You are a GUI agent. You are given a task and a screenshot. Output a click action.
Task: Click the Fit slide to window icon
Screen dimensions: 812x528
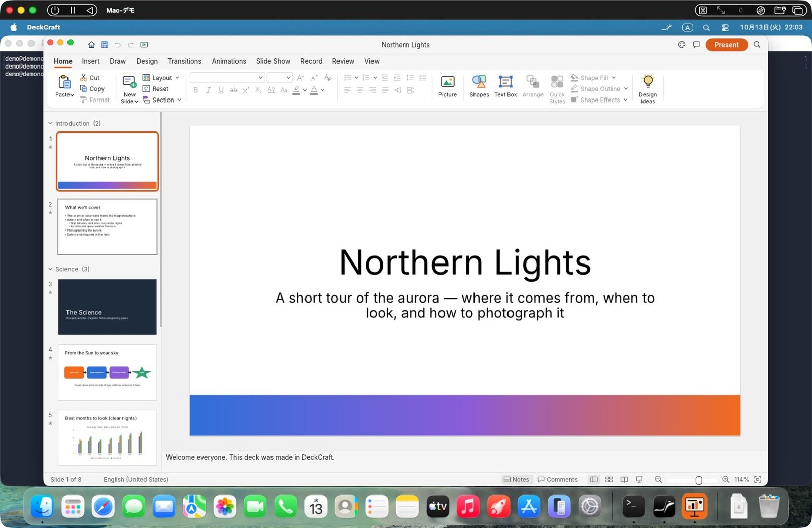tap(758, 479)
